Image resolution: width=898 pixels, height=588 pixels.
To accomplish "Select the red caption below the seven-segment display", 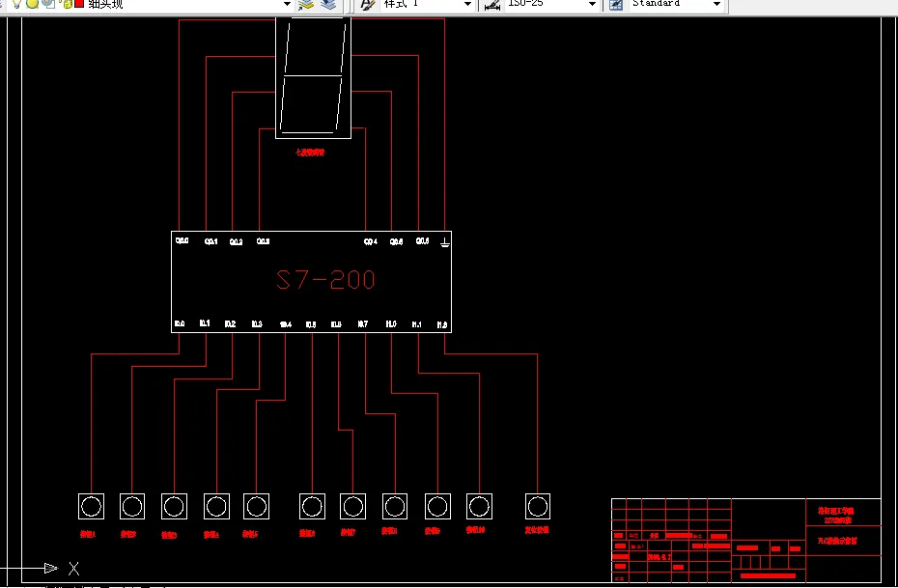I will (310, 153).
